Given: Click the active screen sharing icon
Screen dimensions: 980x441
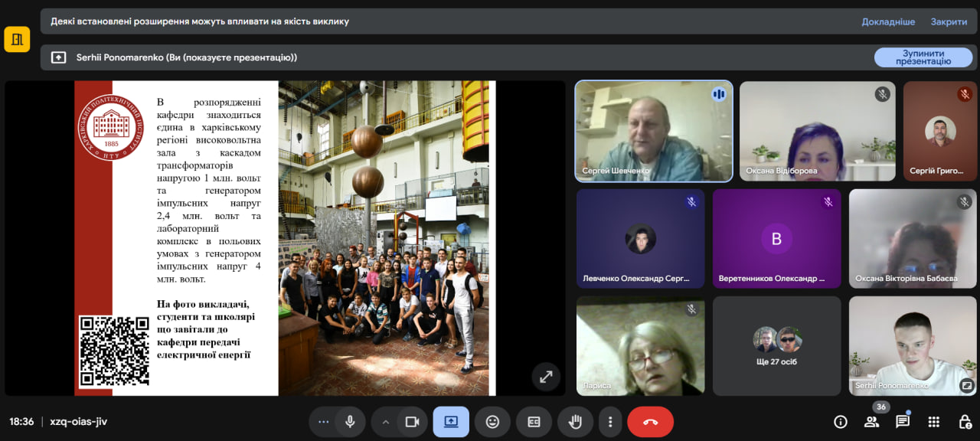Looking at the screenshot, I should click(x=451, y=422).
